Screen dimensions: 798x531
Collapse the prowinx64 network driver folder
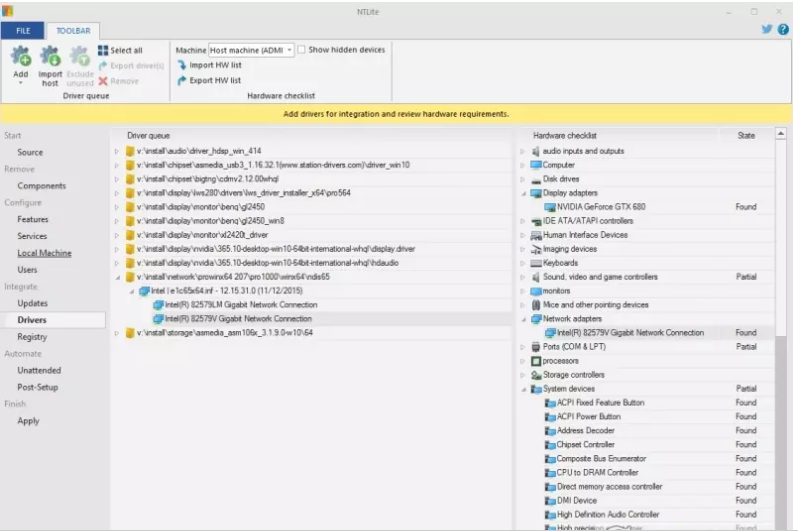click(x=117, y=277)
